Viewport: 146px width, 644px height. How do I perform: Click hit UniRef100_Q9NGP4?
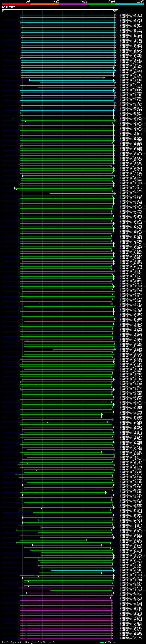(x=131, y=110)
